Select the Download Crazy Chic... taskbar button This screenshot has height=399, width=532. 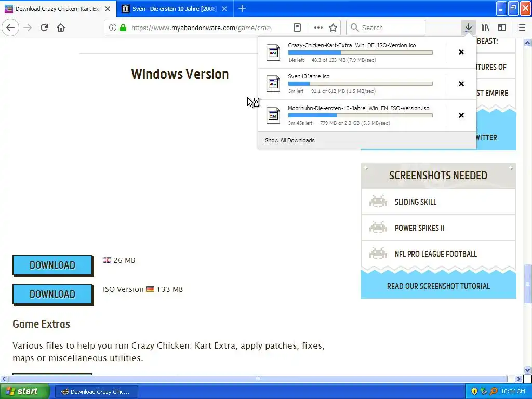[x=96, y=392]
